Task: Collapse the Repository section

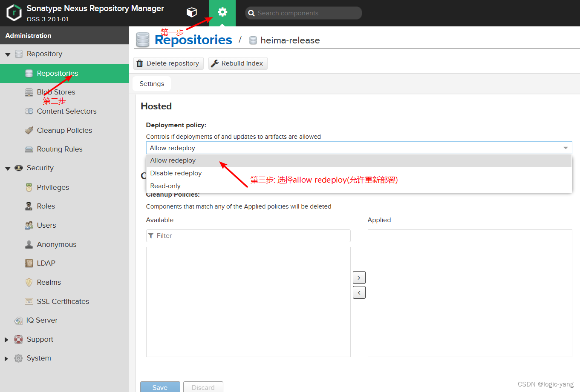Action: click(7, 54)
